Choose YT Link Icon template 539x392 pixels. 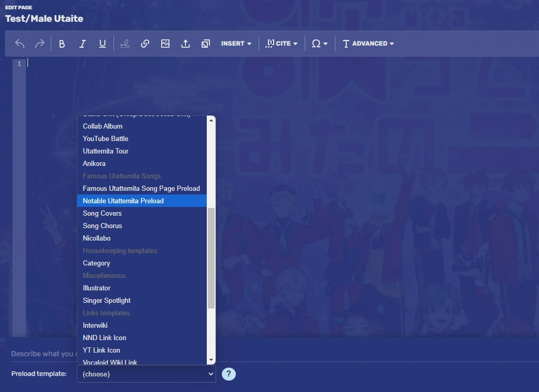pyautogui.click(x=142, y=350)
